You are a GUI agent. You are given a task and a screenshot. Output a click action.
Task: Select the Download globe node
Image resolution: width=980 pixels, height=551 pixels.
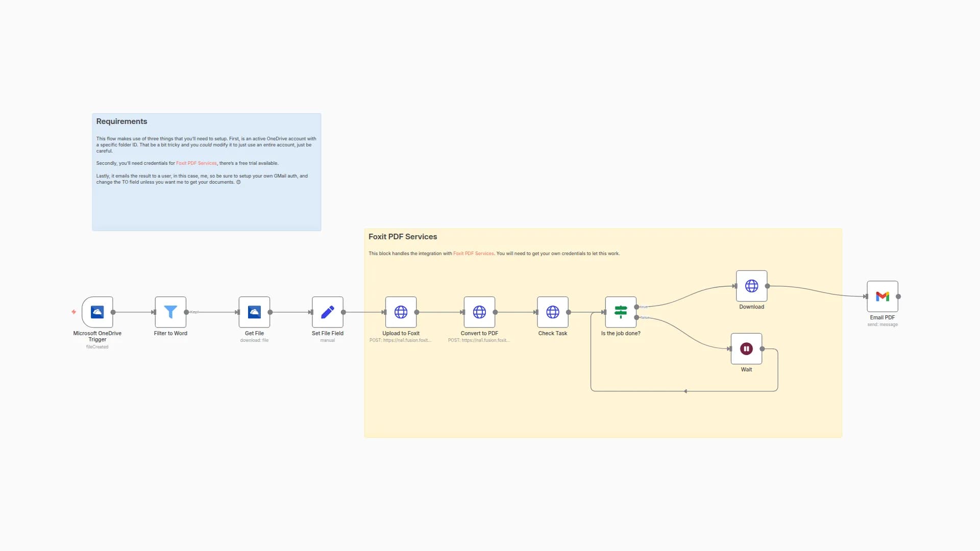(x=751, y=286)
